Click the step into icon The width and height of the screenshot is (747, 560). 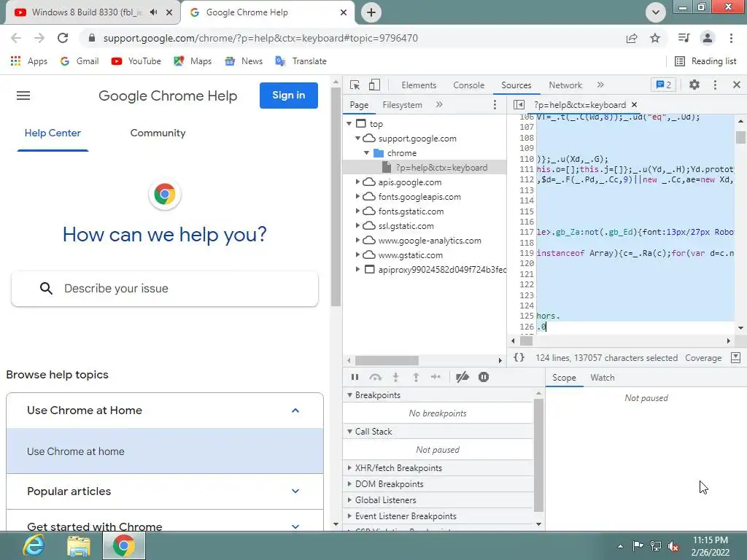click(x=395, y=377)
